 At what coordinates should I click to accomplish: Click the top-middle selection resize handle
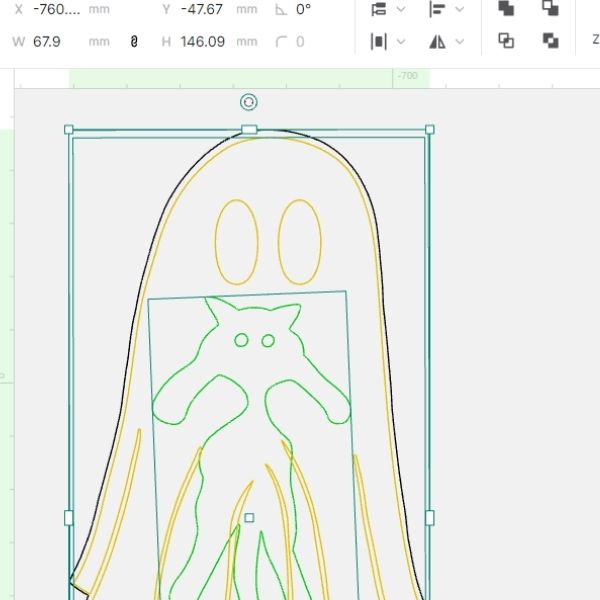249,129
